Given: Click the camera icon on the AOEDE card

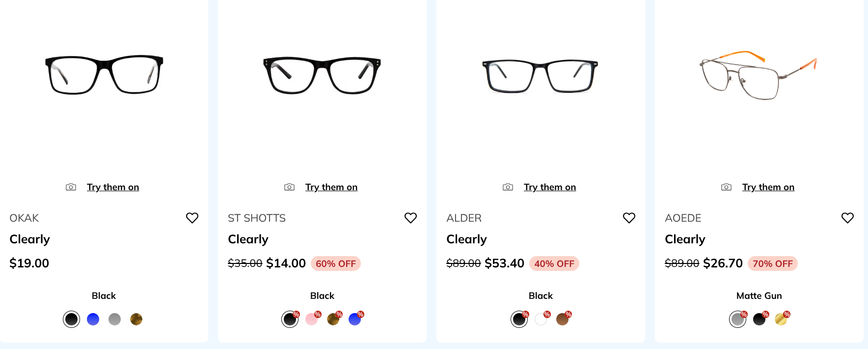Looking at the screenshot, I should [726, 187].
